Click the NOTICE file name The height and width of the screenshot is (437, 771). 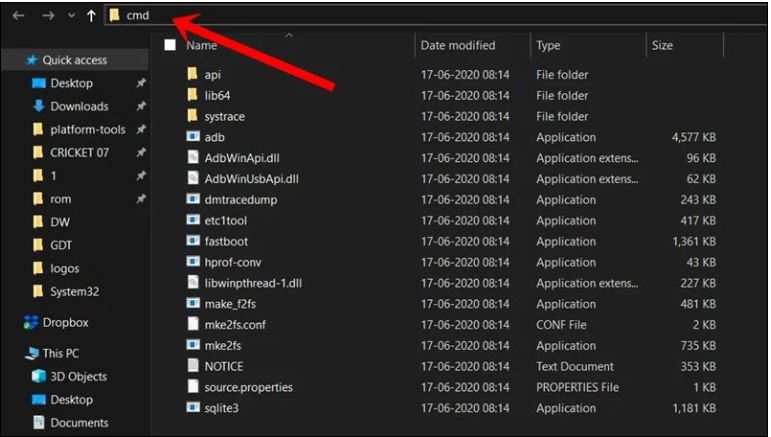pyautogui.click(x=224, y=366)
